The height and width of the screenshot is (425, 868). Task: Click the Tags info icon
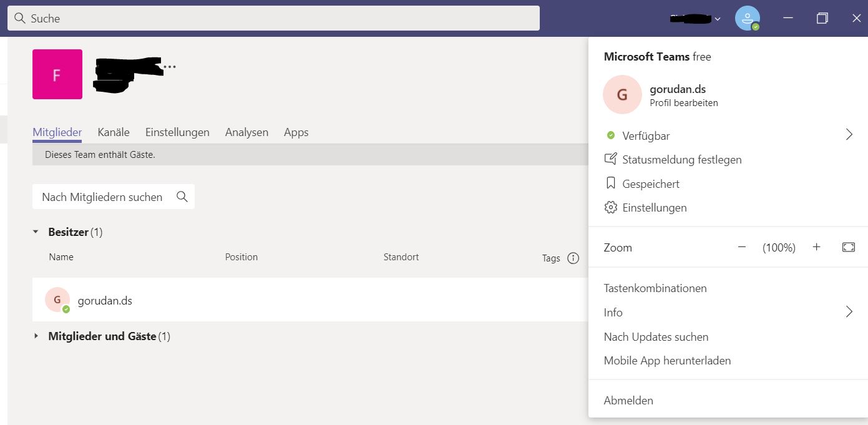point(573,258)
